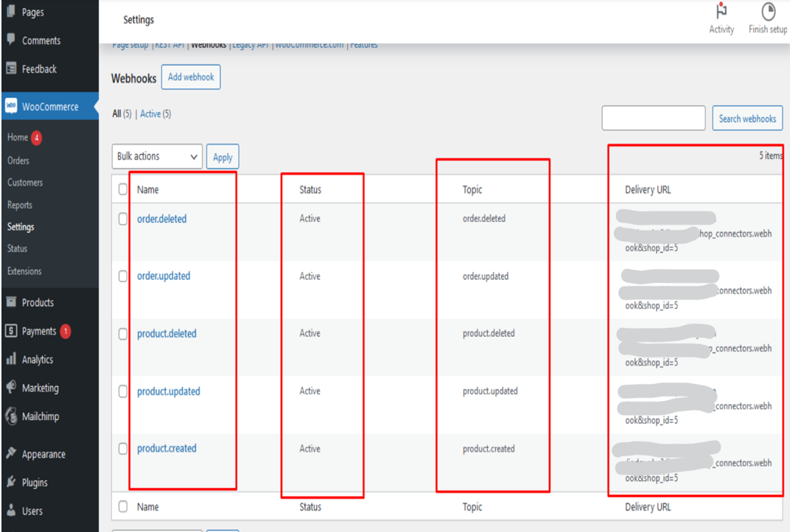This screenshot has height=532, width=790.
Task: Click the Add webhook button
Action: (x=190, y=77)
